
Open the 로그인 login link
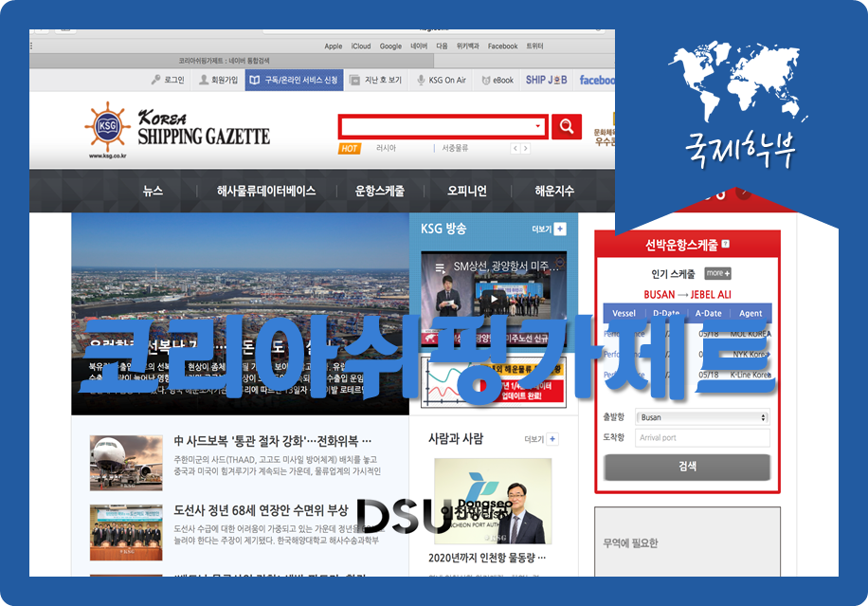pos(168,80)
